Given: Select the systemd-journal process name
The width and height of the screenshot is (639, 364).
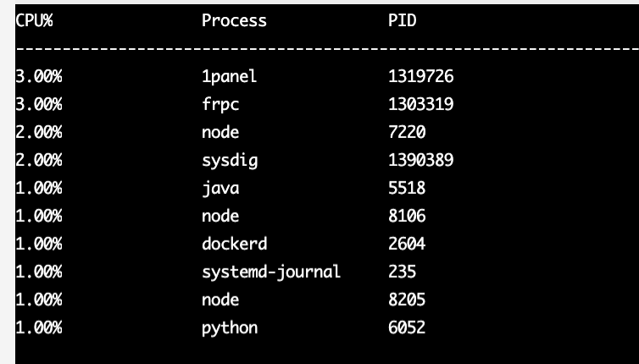Looking at the screenshot, I should pyautogui.click(x=270, y=272).
